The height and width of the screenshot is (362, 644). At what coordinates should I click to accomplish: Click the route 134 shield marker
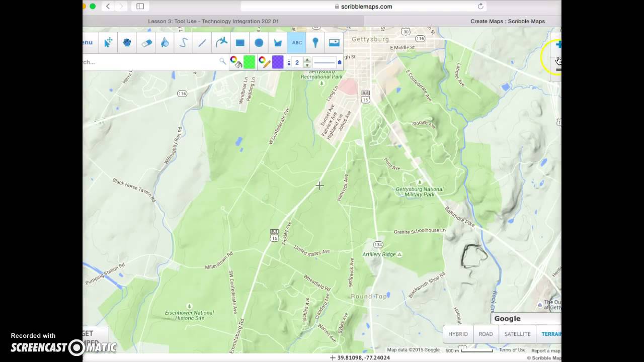(378, 244)
